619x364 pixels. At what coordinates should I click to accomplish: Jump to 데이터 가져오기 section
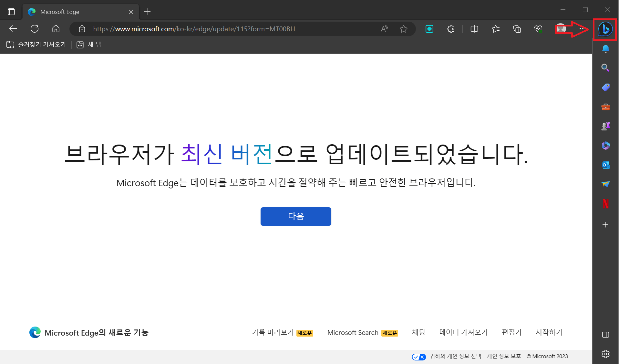point(463,332)
